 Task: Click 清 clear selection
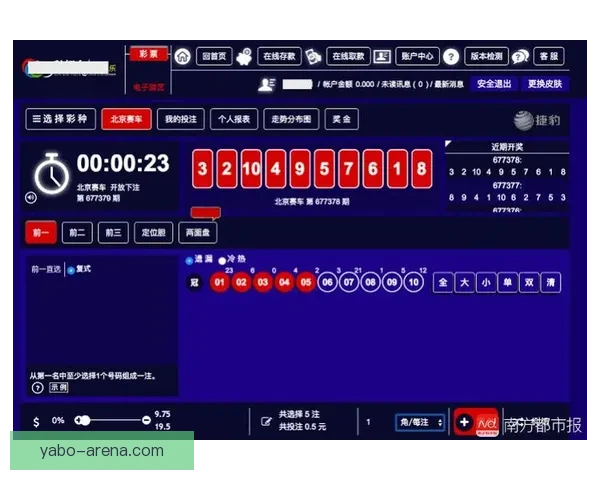(x=551, y=282)
